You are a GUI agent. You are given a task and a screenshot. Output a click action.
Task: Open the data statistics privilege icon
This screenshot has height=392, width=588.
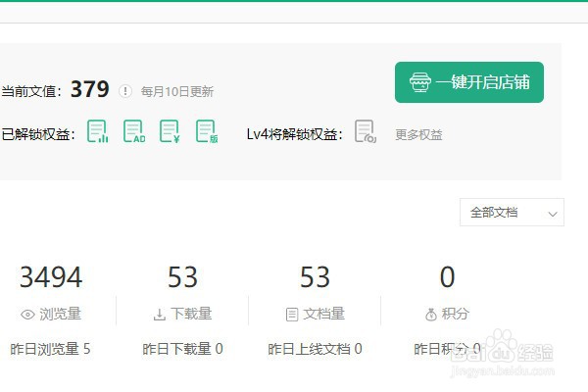97,131
